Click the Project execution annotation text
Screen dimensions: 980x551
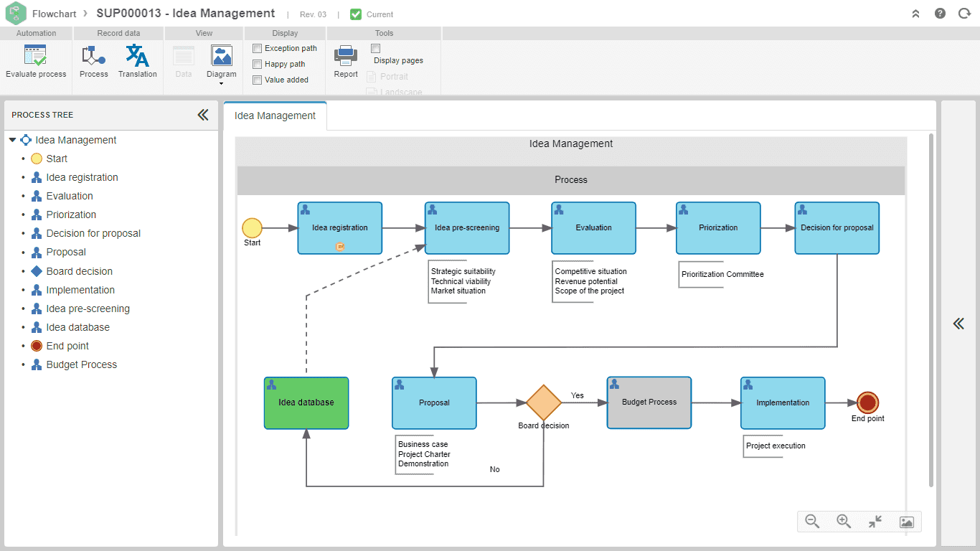click(x=776, y=446)
